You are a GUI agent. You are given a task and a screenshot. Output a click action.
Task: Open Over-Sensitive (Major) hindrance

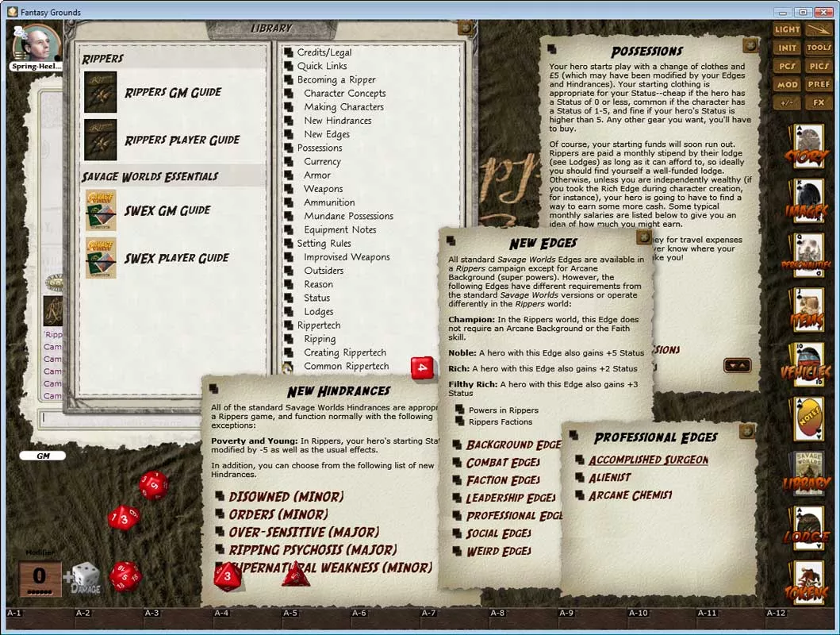pos(304,532)
